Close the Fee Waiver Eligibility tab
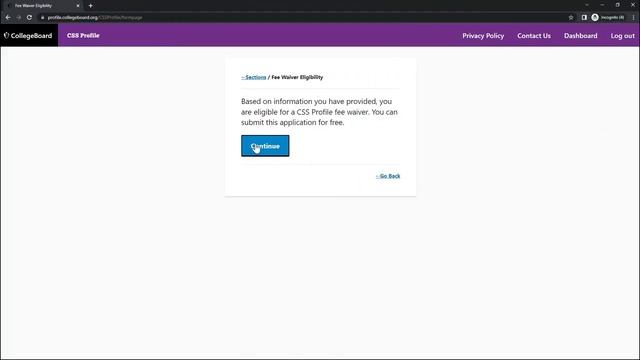Screen dimensions: 640x360 (x=78, y=6)
